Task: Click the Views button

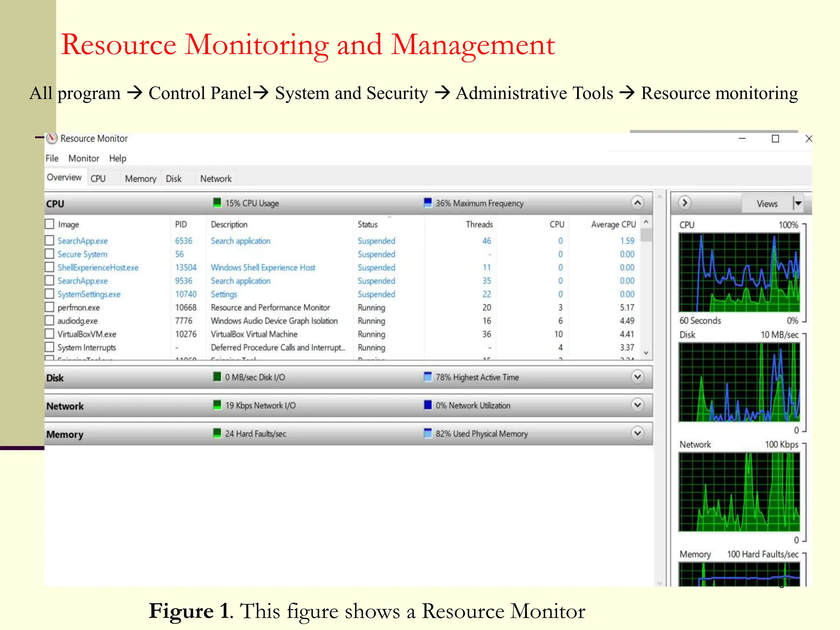Action: coord(767,203)
